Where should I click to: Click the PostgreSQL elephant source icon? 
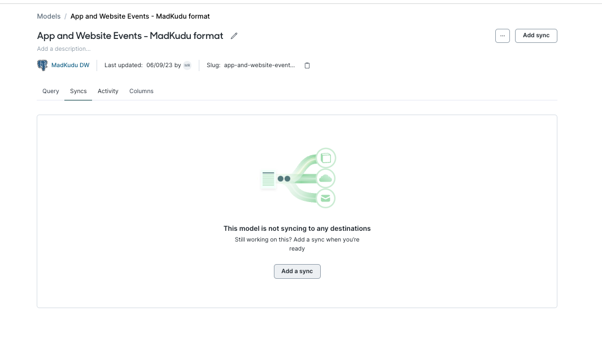(42, 65)
